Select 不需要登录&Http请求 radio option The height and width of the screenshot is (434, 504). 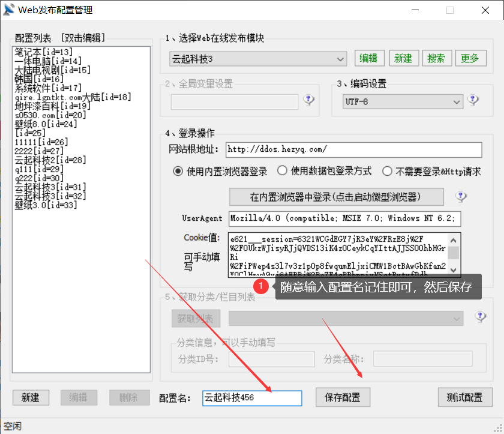click(x=387, y=171)
